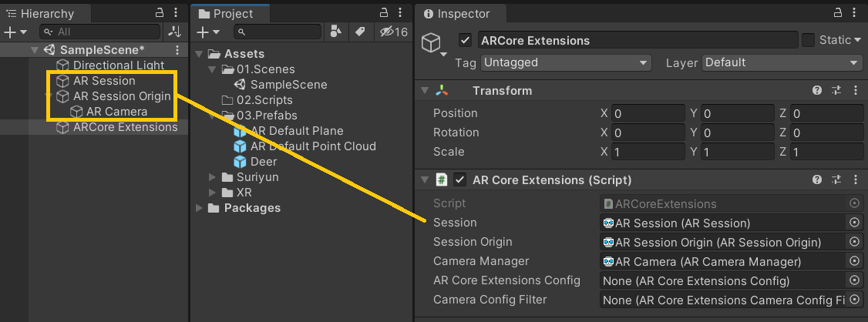Select AR Session Origin object
This screenshot has width=868, height=322.
122,96
